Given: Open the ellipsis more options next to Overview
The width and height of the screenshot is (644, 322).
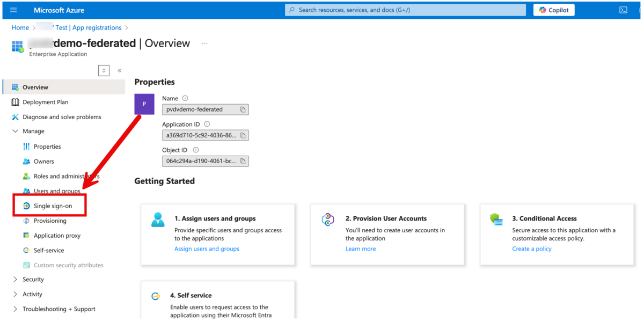Looking at the screenshot, I should pos(204,43).
